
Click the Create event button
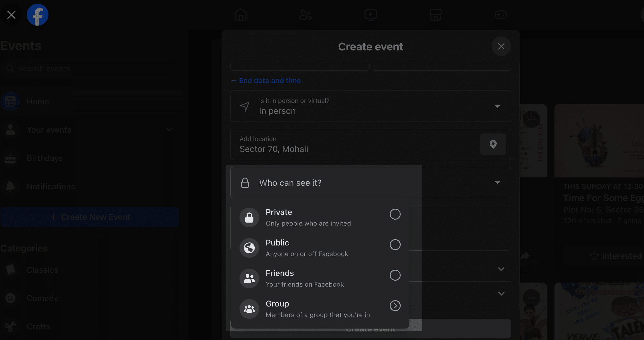tap(370, 328)
